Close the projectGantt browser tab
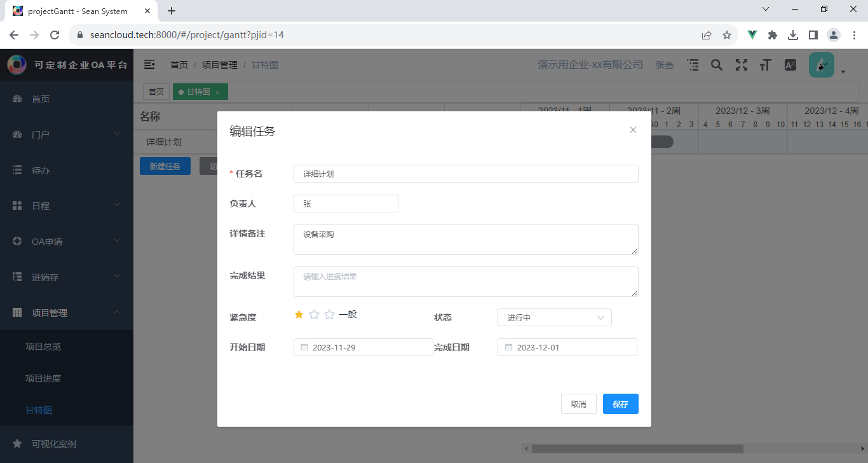Screen dimensions: 868x463 (148, 11)
